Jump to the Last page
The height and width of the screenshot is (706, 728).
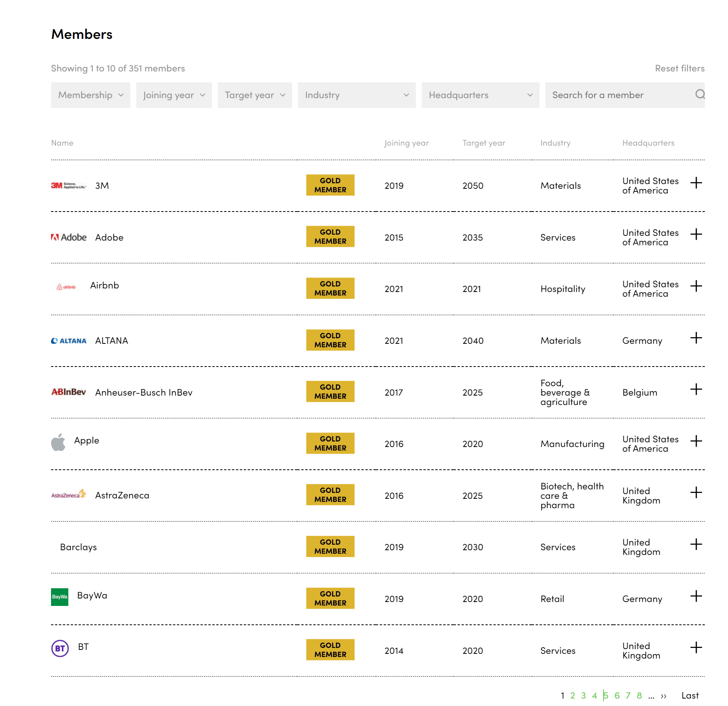coord(690,695)
